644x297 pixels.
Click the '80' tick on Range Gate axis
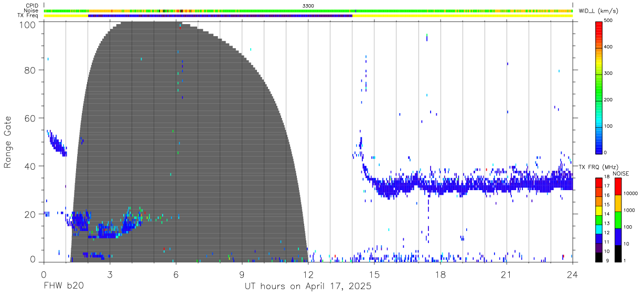31,70
